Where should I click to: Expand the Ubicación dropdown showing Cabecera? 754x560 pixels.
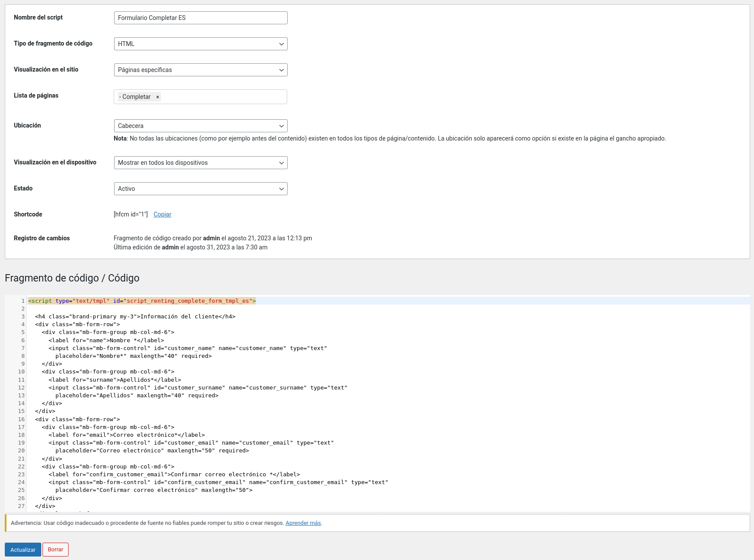[x=200, y=126]
